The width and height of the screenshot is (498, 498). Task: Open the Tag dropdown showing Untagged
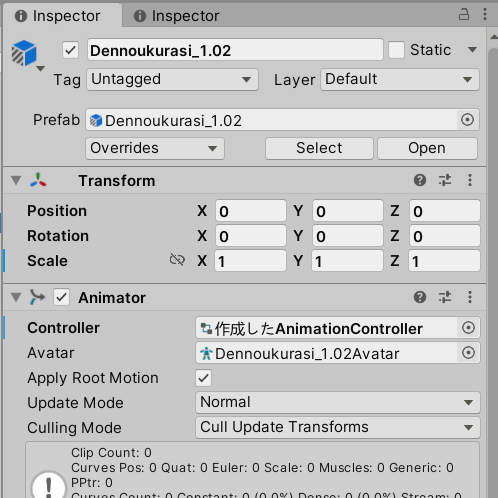[x=172, y=79]
